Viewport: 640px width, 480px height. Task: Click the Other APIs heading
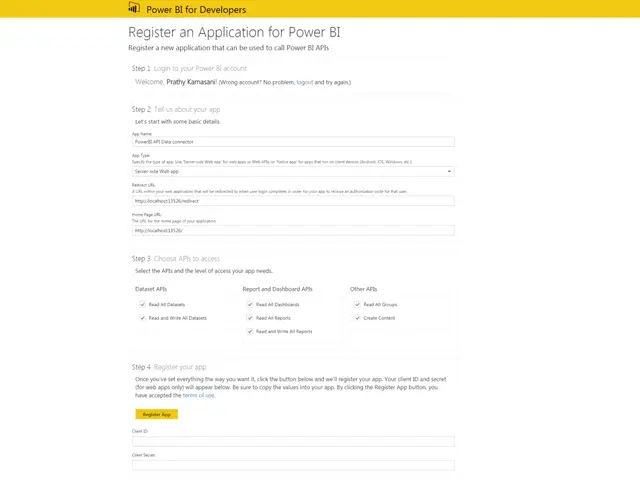click(363, 289)
